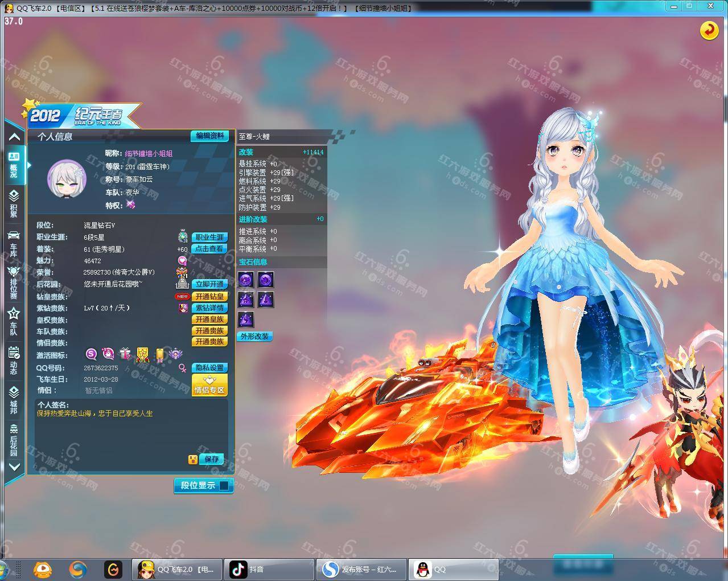
Task: Click the player avatar portrait
Action: coord(67,179)
